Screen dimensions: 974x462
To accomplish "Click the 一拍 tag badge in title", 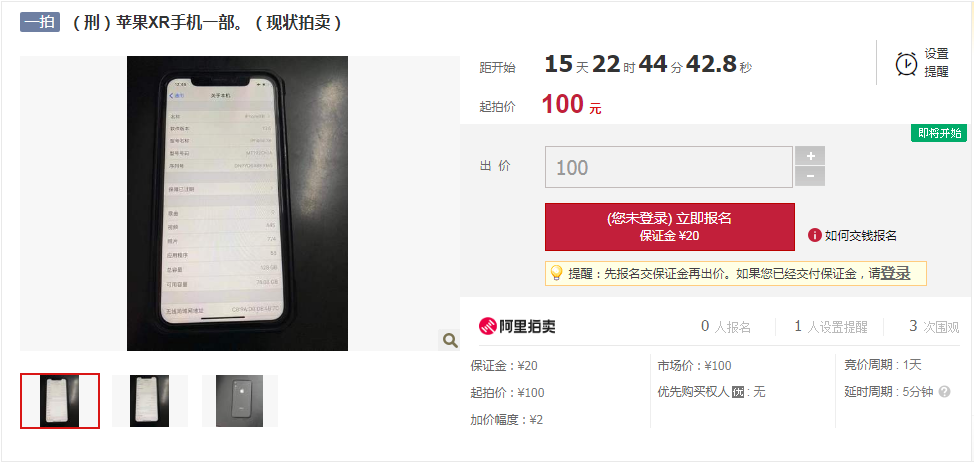I will point(40,22).
